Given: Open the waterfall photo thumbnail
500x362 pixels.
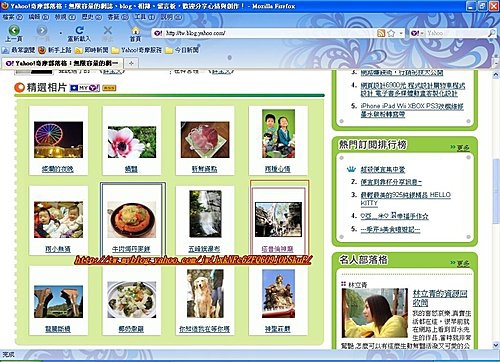Looking at the screenshot, I should click(205, 214).
